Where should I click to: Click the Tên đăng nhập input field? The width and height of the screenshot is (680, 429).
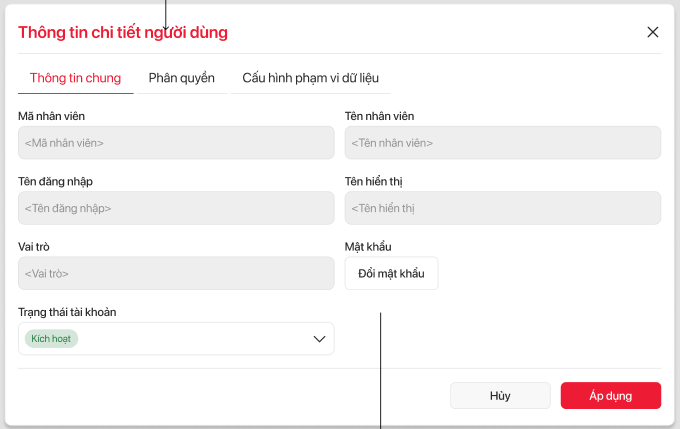click(176, 208)
